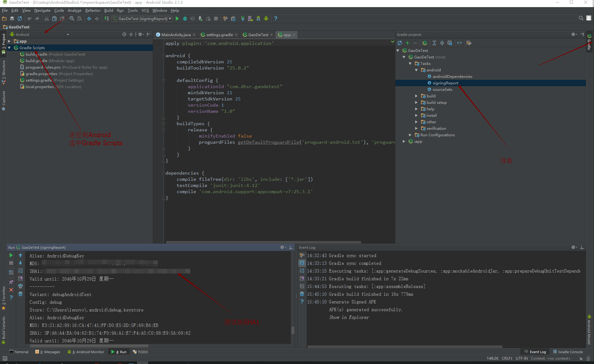
Task: Click the Open folder toolbar icon
Action: pyautogui.click(x=4, y=19)
